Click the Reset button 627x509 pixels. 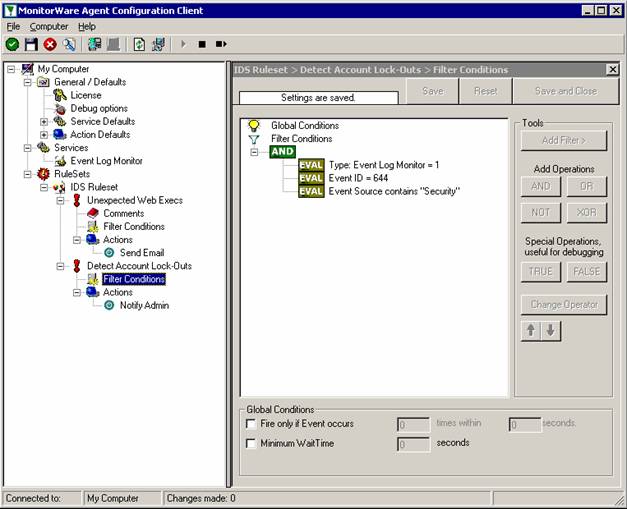(x=485, y=91)
